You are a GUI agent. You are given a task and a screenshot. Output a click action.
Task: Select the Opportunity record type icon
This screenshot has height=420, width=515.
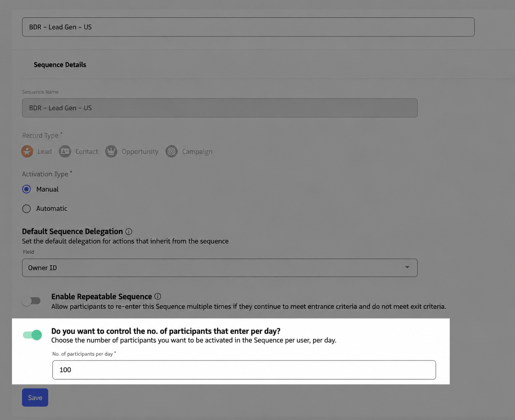(111, 151)
